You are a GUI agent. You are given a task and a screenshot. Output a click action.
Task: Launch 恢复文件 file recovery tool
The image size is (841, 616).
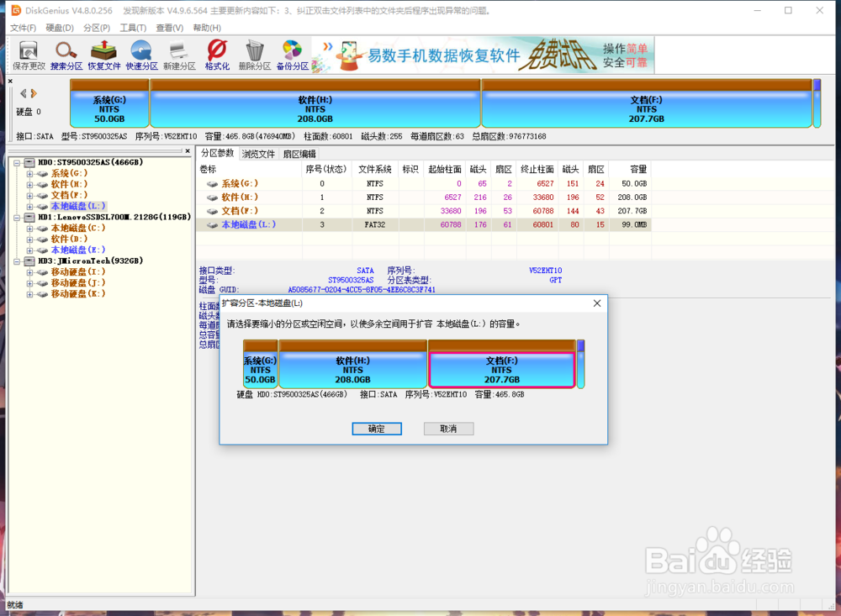(103, 55)
